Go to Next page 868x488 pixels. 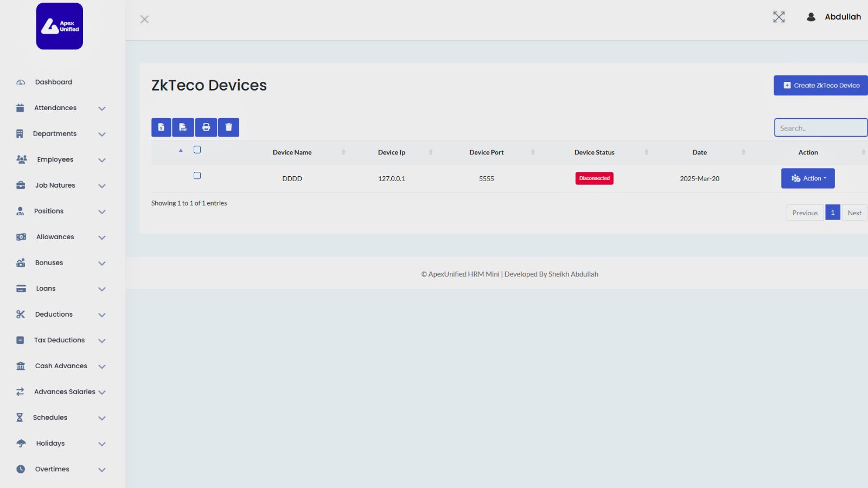(x=854, y=213)
